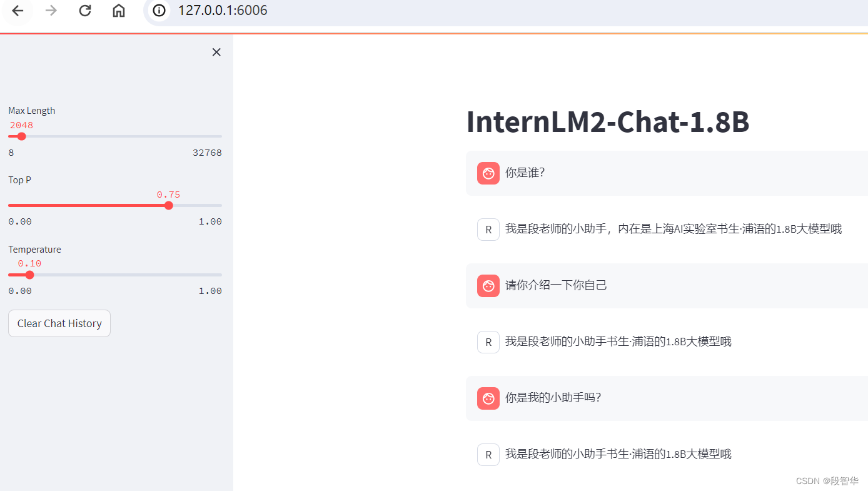Click the Max Length maximum 32768
868x491 pixels.
point(207,153)
